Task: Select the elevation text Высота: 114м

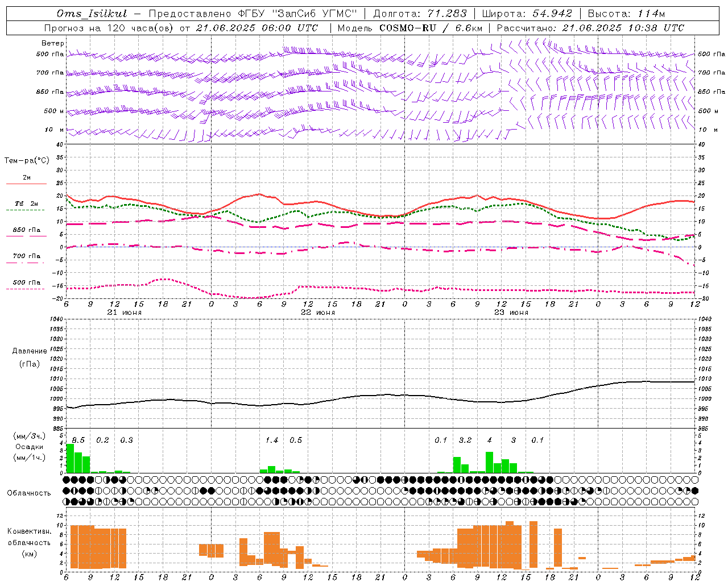Action: coord(626,14)
